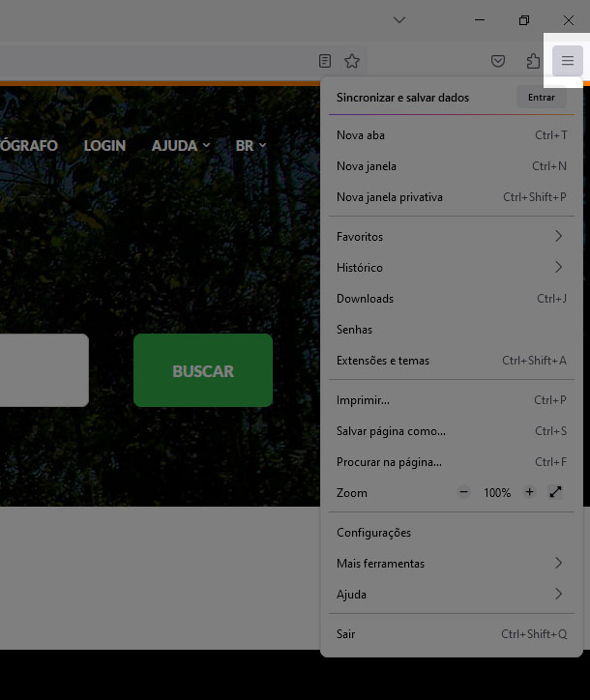Open Downloads from the menu
The image size is (590, 700).
click(451, 298)
